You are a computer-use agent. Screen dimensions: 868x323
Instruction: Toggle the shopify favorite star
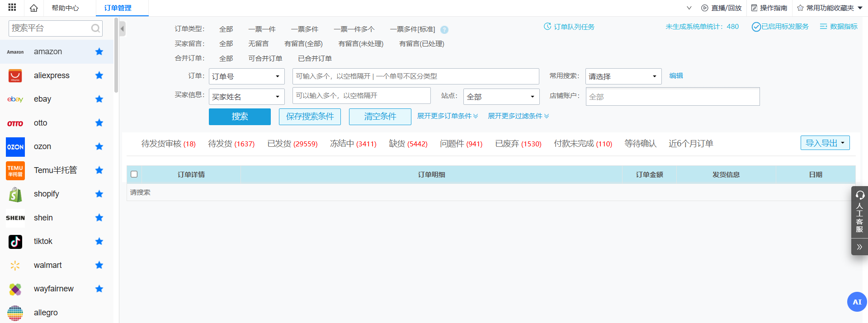click(99, 194)
